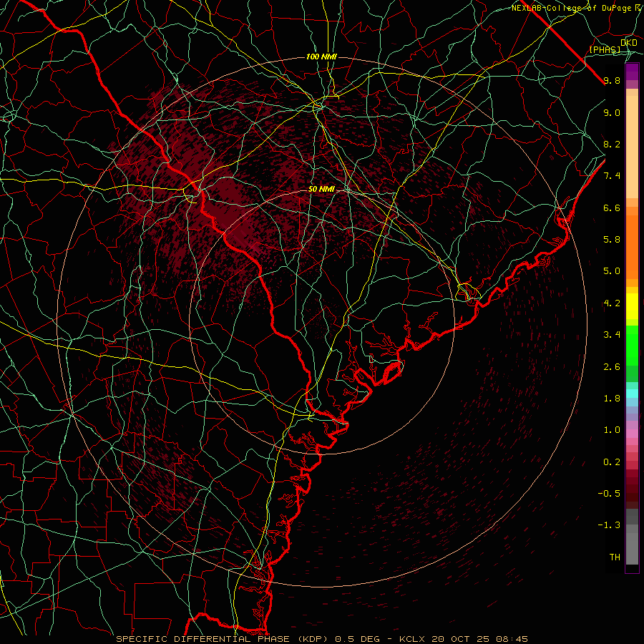This screenshot has width=644, height=644.
Task: Click the 4.2 legend scale value
Action: click(612, 303)
